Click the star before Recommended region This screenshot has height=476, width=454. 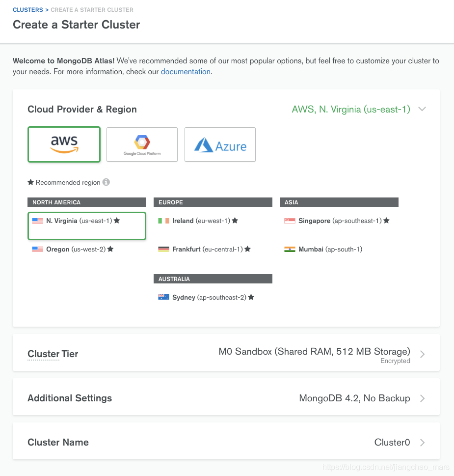(x=30, y=182)
